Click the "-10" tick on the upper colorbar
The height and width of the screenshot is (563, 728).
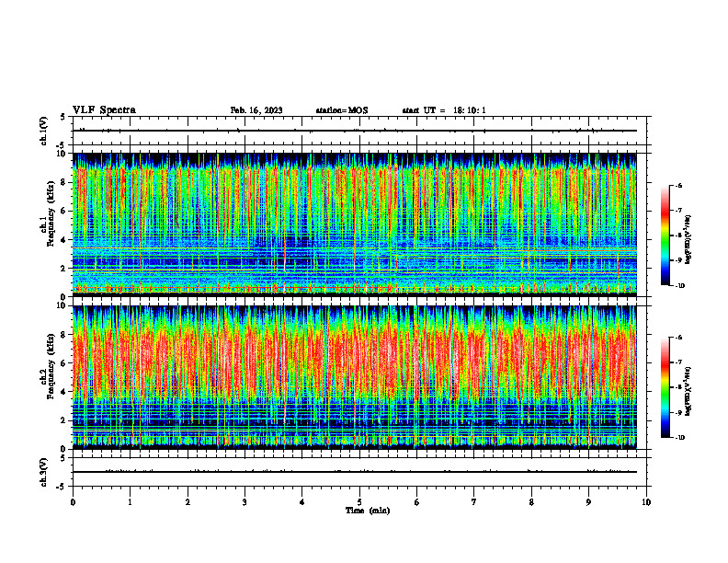(679, 286)
